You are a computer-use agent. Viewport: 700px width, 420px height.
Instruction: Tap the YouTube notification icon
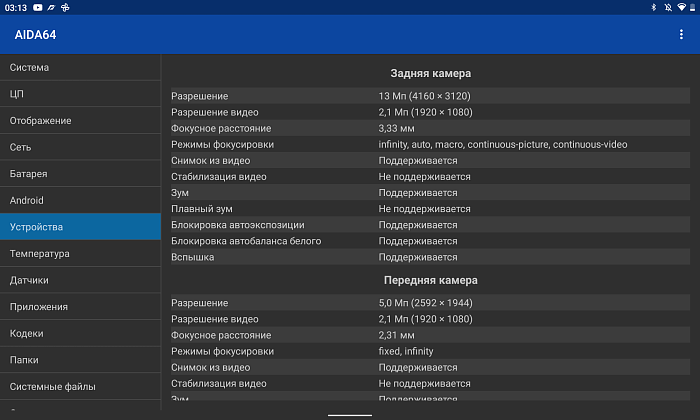point(38,8)
